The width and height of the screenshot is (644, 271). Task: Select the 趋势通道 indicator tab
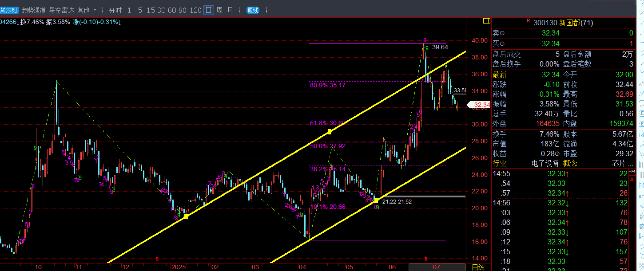coord(34,10)
